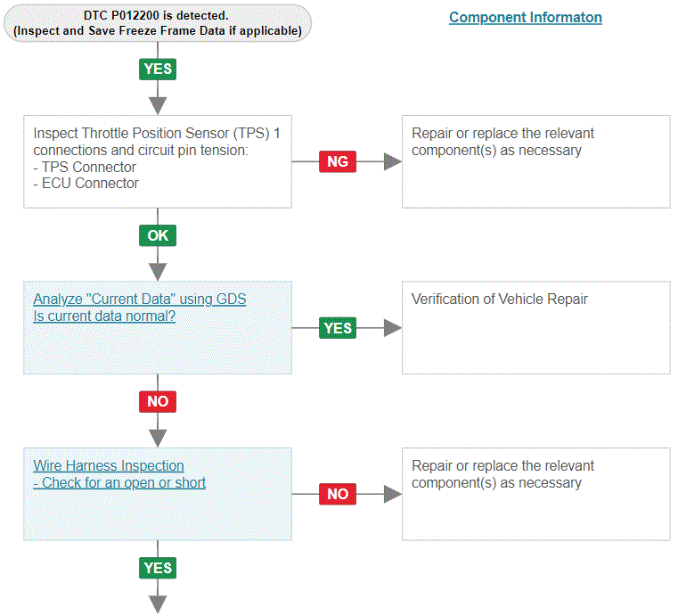678x616 pixels.
Task: Click Repair or replace box next to NG badge
Action: [x=535, y=161]
